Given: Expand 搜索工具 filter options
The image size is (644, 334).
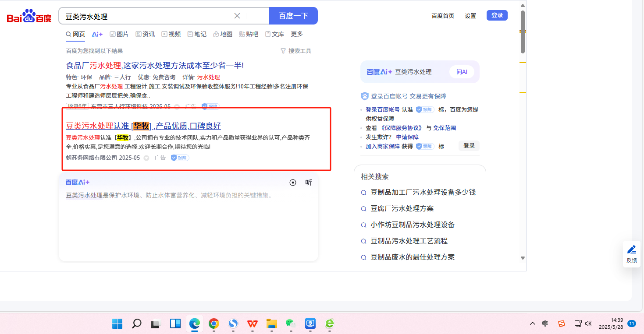Looking at the screenshot, I should pos(296,51).
